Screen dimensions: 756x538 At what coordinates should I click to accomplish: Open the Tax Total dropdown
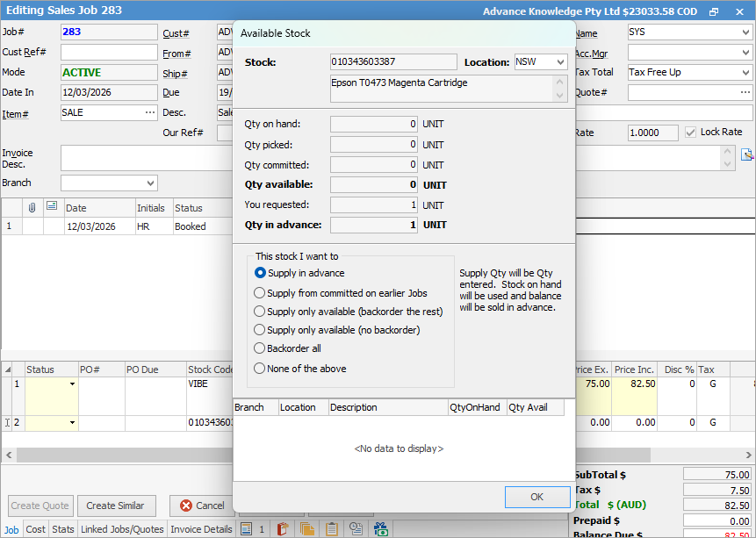pyautogui.click(x=745, y=72)
